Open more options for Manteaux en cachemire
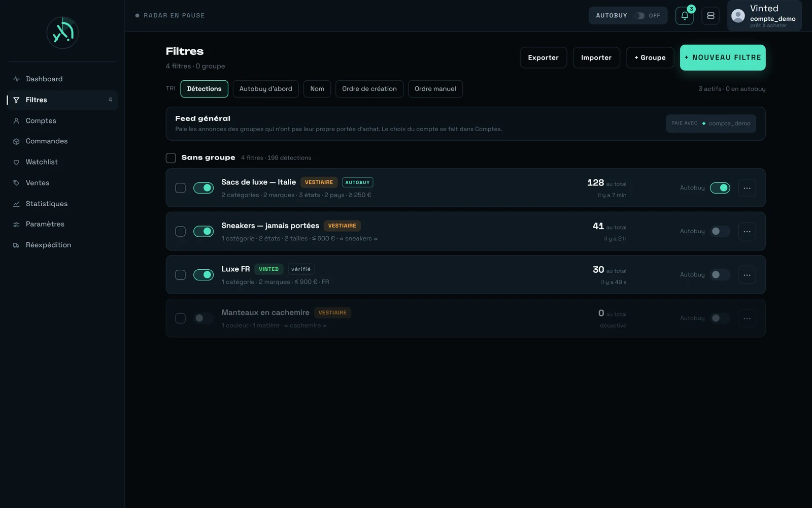 pos(747,319)
